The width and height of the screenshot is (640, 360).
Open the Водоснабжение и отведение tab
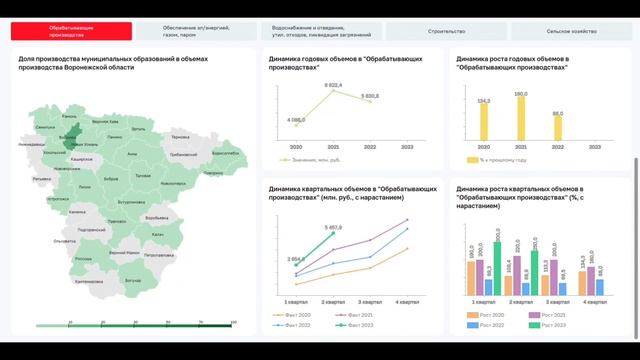tap(322, 31)
